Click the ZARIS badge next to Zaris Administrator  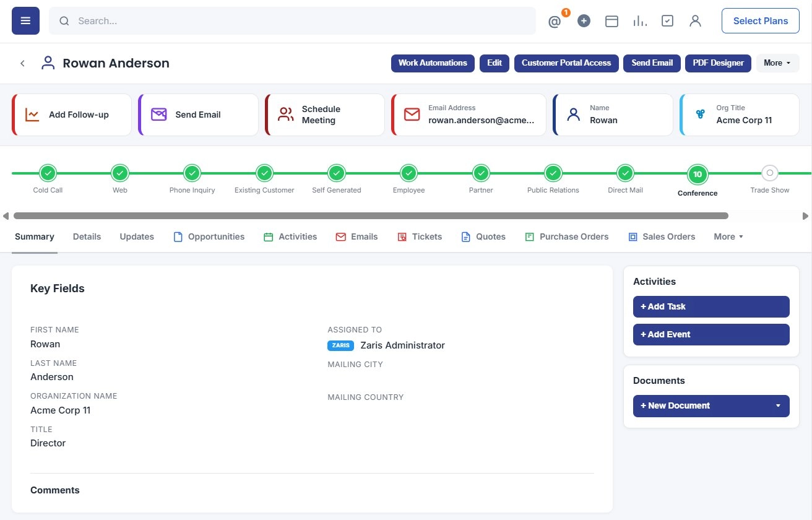pyautogui.click(x=340, y=345)
